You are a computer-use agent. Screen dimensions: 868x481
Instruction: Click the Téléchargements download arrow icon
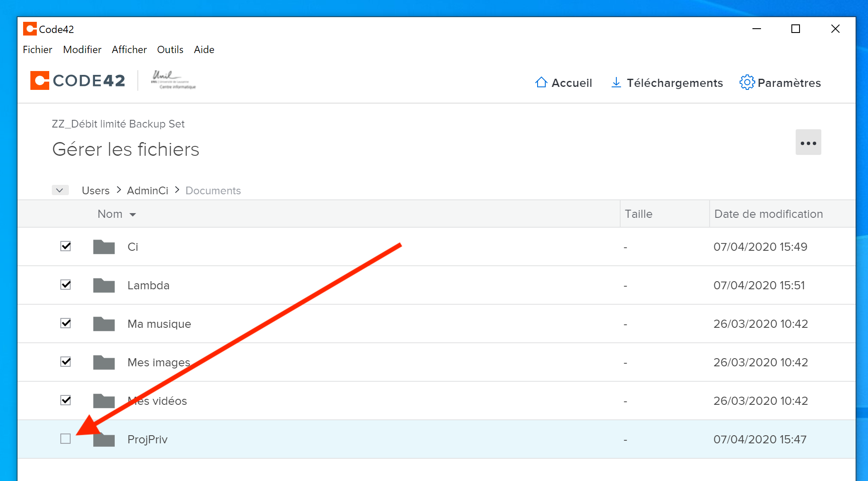pyautogui.click(x=616, y=82)
